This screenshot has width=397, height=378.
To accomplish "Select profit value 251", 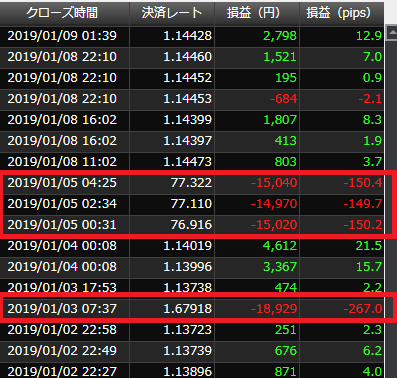I will (286, 329).
